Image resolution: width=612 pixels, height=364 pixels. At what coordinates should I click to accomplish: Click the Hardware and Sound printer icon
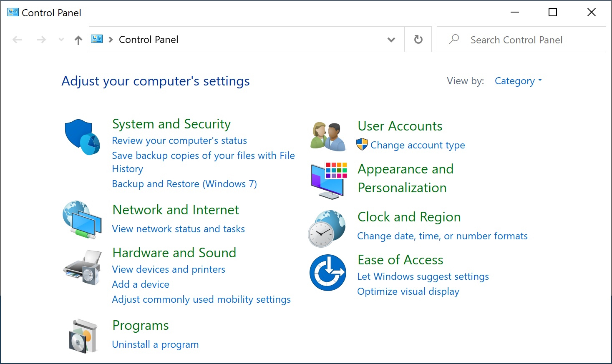click(x=82, y=267)
